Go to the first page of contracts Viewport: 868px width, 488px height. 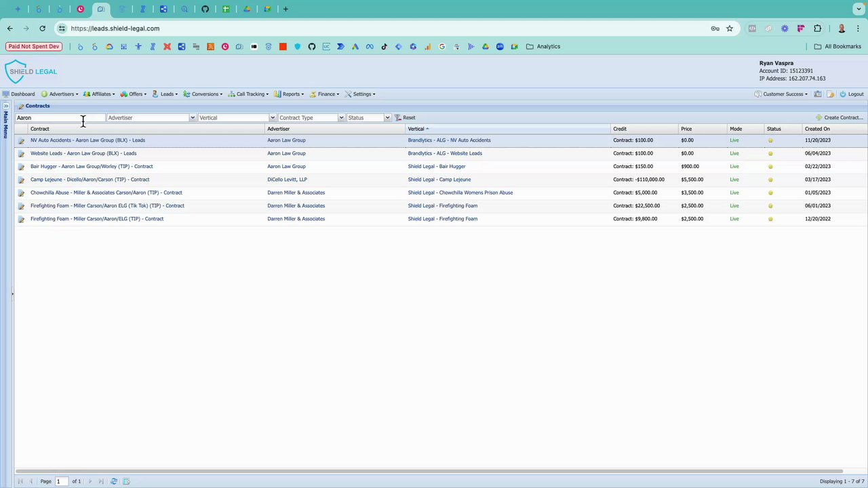click(20, 481)
